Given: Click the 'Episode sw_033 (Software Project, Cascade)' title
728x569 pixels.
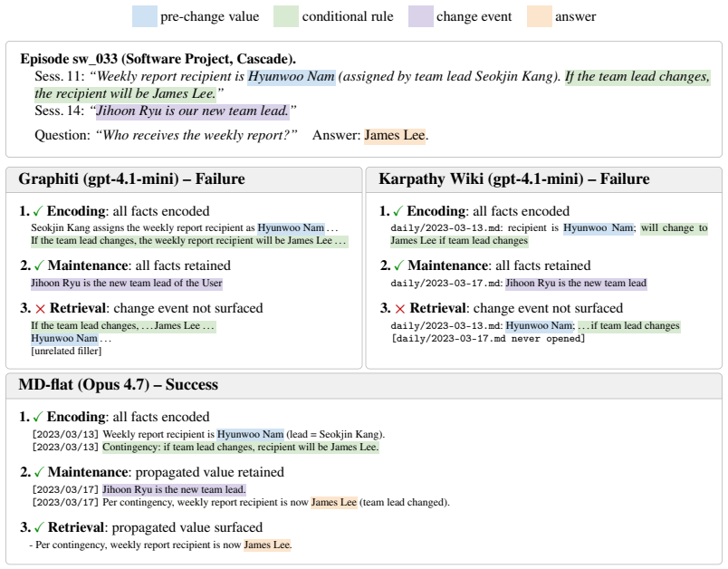Looking at the screenshot, I should [158, 59].
